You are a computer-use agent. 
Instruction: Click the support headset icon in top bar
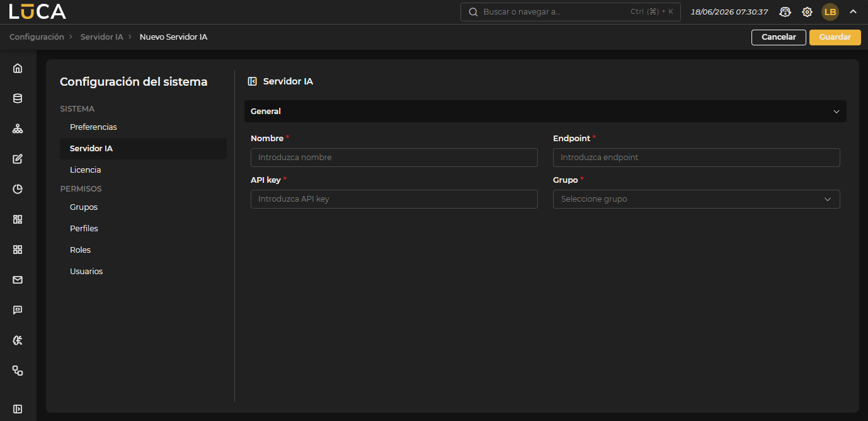[x=785, y=12]
